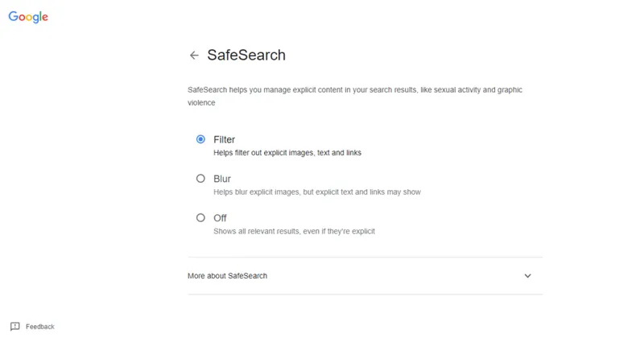The image size is (644, 338).
Task: Open the Feedback text link
Action: pyautogui.click(x=39, y=327)
